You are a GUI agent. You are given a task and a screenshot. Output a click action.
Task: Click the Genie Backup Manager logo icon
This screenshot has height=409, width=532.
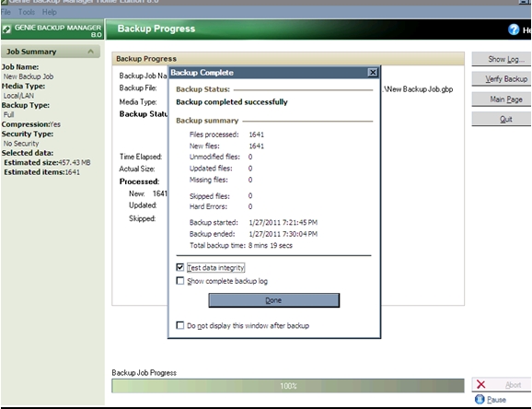pyautogui.click(x=6, y=29)
